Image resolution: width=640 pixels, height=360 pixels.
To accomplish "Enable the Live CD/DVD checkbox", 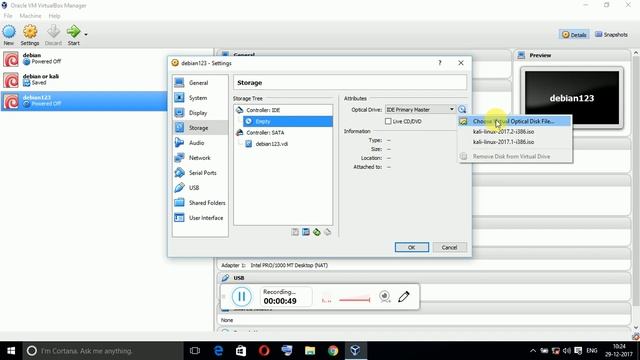I will pos(388,121).
